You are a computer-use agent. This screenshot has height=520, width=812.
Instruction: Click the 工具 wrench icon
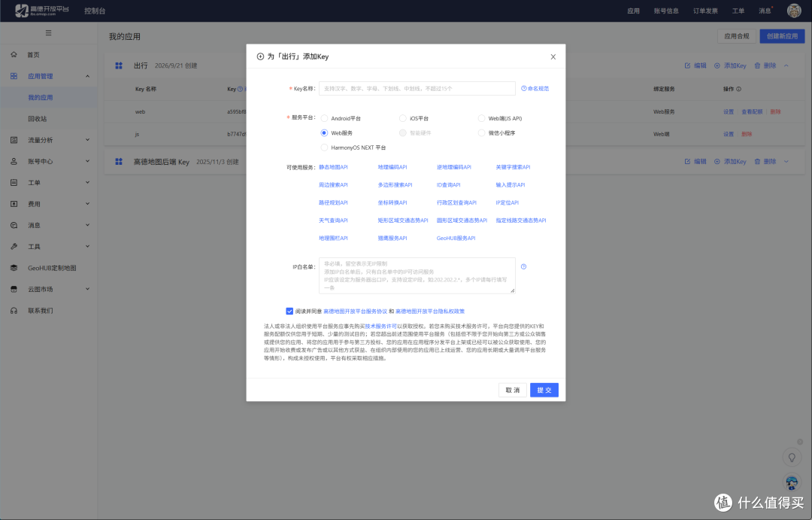click(14, 246)
